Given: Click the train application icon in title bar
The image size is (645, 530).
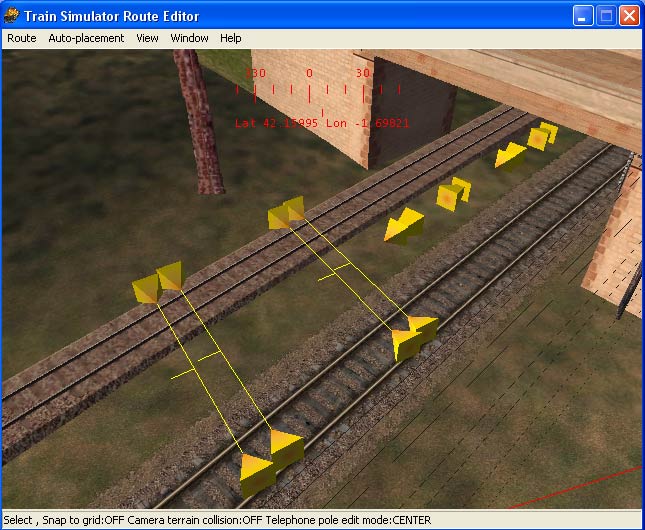Looking at the screenshot, I should [x=12, y=16].
